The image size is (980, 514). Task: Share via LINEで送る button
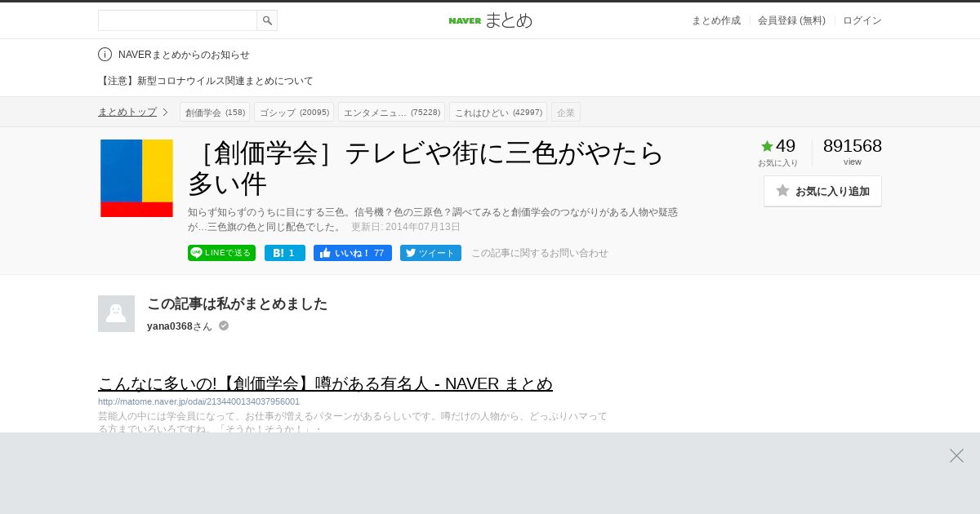(x=221, y=253)
